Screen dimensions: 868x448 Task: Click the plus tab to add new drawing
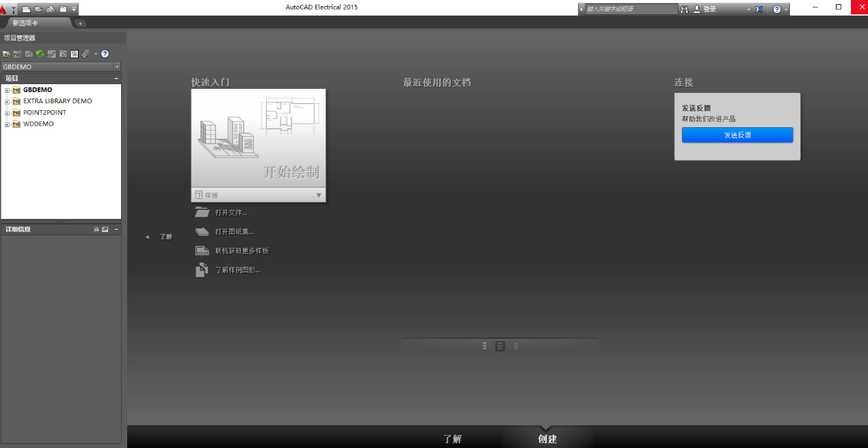[x=80, y=23]
